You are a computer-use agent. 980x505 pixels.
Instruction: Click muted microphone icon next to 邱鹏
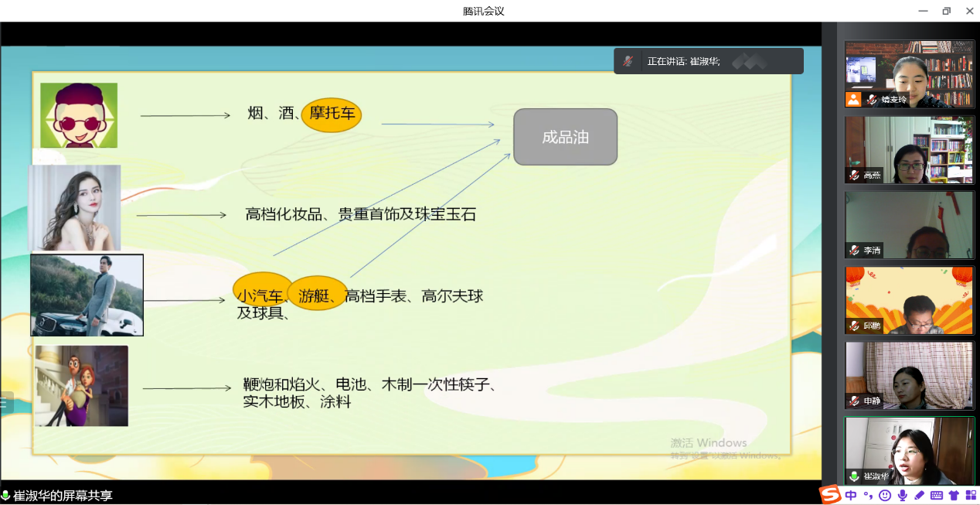(856, 326)
